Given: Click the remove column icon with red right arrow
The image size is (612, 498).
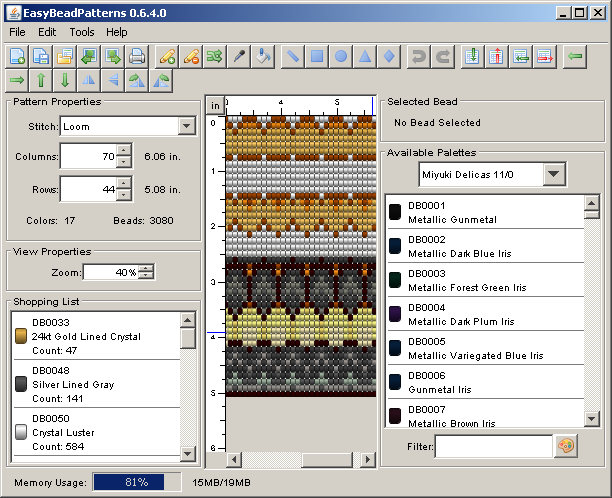Looking at the screenshot, I should [x=545, y=57].
